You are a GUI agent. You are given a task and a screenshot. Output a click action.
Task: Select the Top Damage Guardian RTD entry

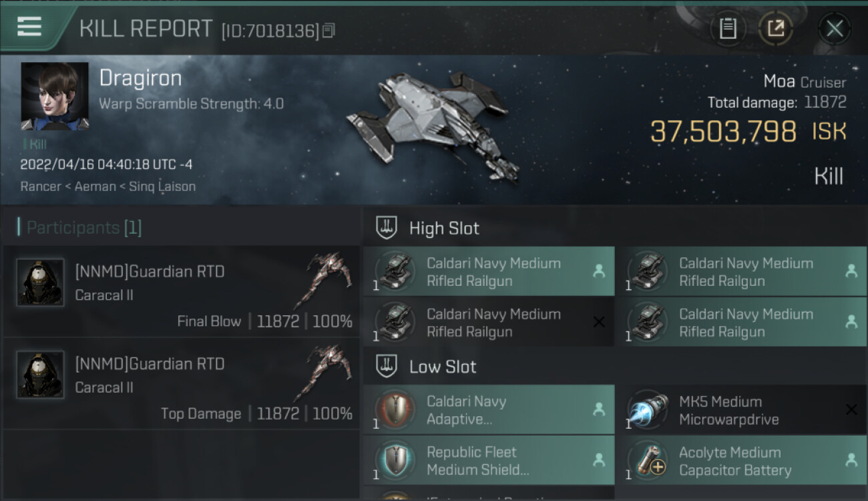[x=182, y=384]
